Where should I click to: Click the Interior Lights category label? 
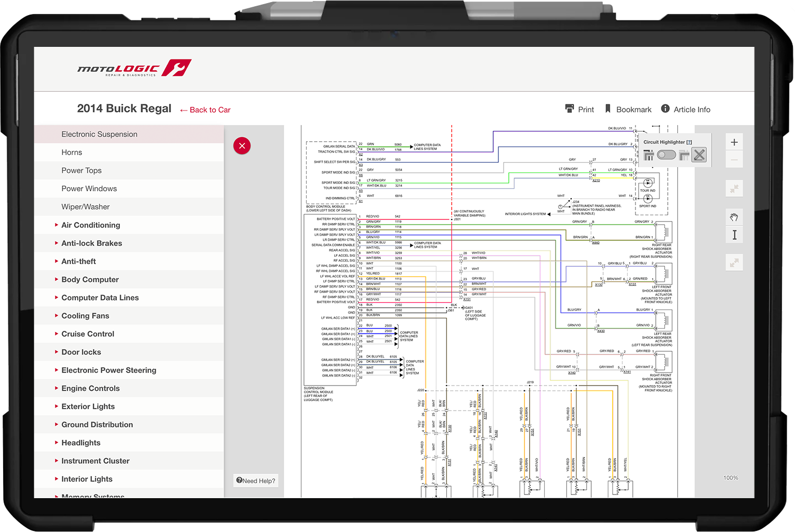point(87,479)
